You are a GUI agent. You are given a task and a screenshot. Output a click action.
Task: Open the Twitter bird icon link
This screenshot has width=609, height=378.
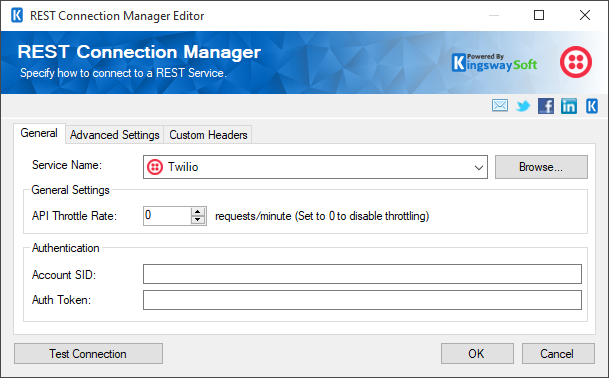click(x=523, y=106)
